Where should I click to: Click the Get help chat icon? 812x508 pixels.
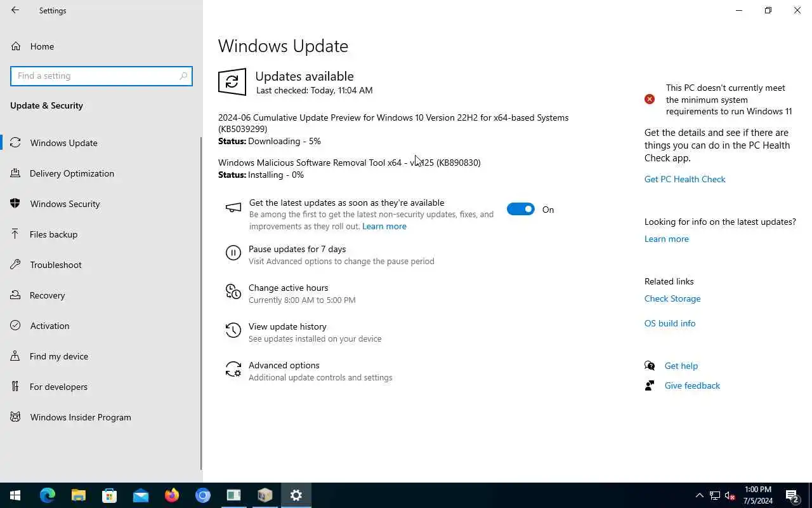[x=650, y=366]
